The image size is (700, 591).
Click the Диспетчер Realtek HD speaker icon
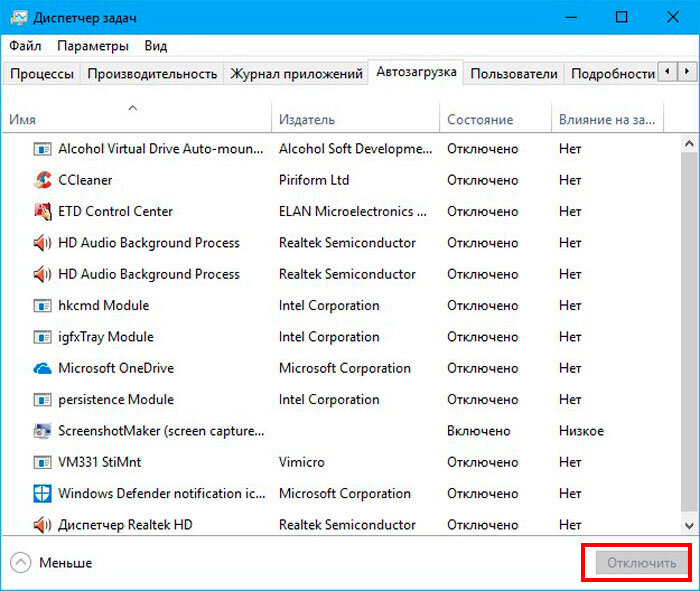coord(42,525)
